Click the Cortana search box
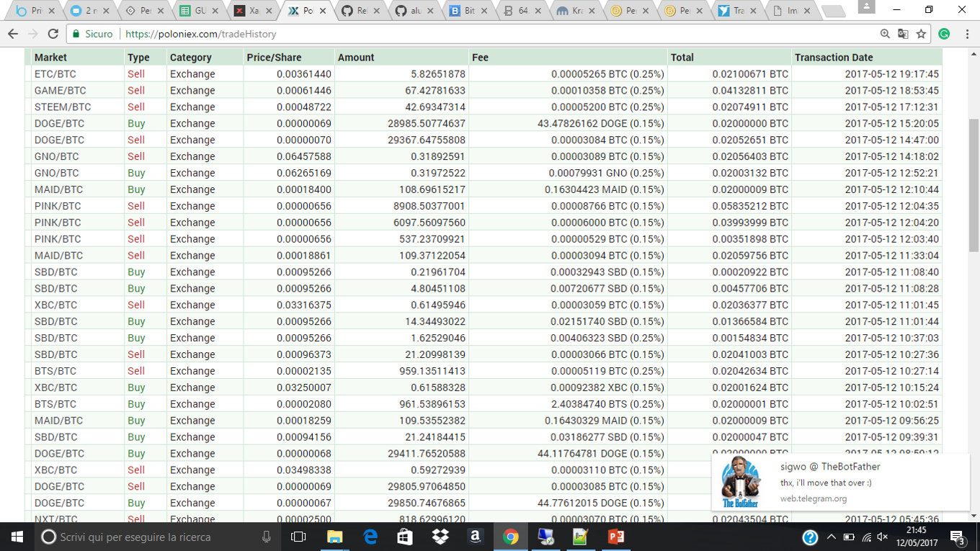The image size is (980, 551). point(158,537)
